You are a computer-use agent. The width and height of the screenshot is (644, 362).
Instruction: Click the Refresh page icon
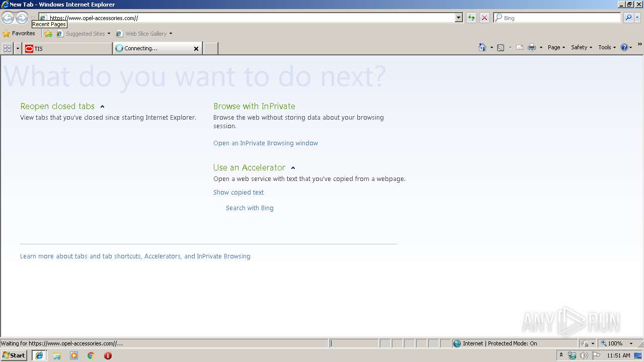coord(471,18)
